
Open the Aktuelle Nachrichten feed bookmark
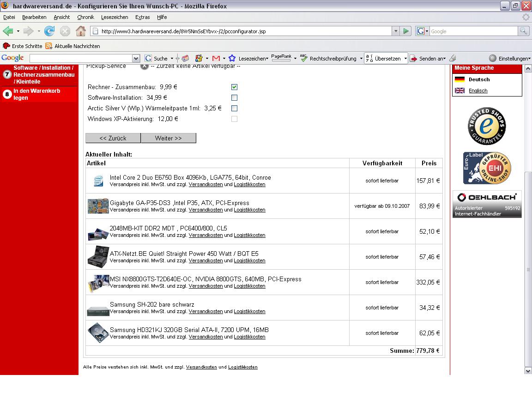pyautogui.click(x=73, y=46)
